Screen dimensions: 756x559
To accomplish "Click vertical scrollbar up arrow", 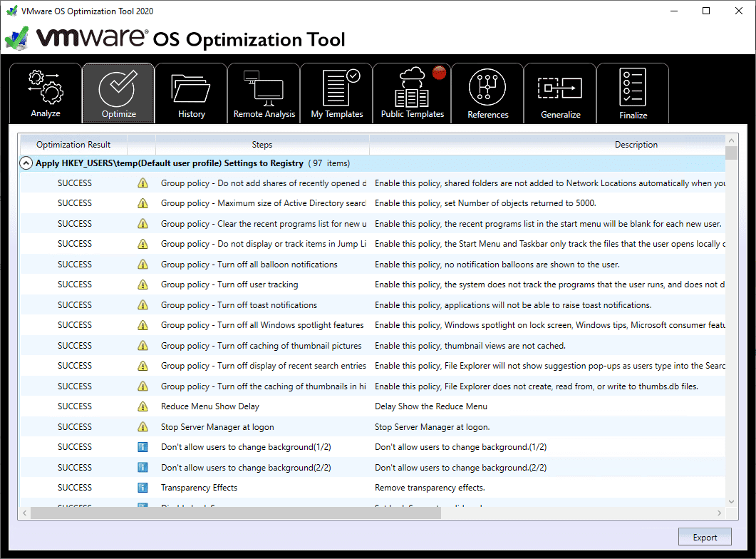I will [x=731, y=140].
